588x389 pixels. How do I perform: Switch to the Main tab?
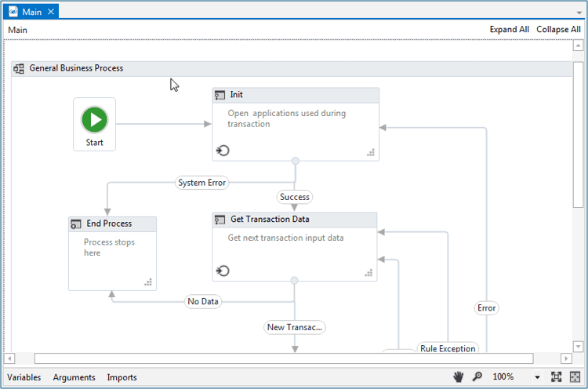click(31, 12)
